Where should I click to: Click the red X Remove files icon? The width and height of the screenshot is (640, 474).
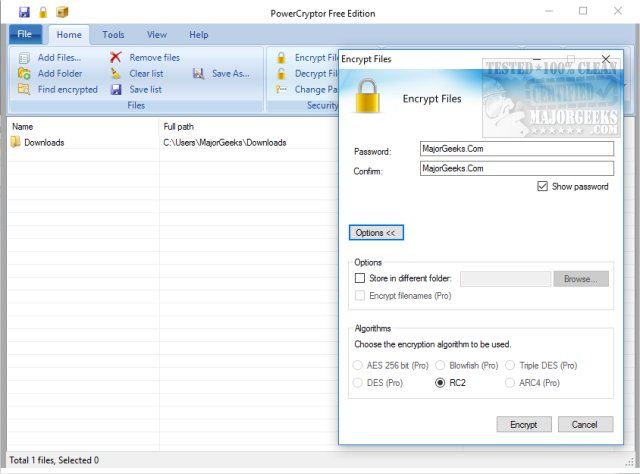pyautogui.click(x=116, y=57)
